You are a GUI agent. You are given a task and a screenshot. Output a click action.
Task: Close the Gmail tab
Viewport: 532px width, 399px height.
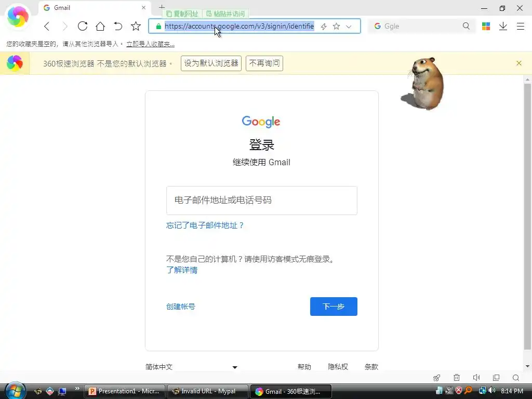143,7
